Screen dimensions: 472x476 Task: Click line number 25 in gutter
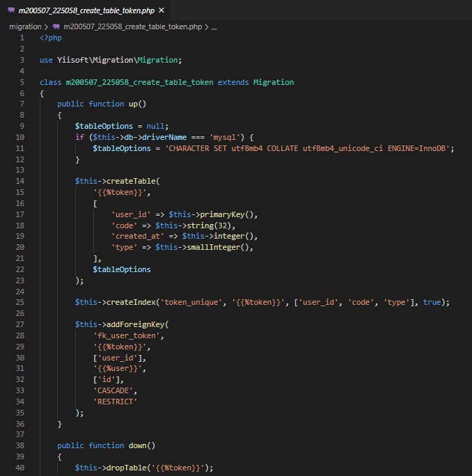20,302
